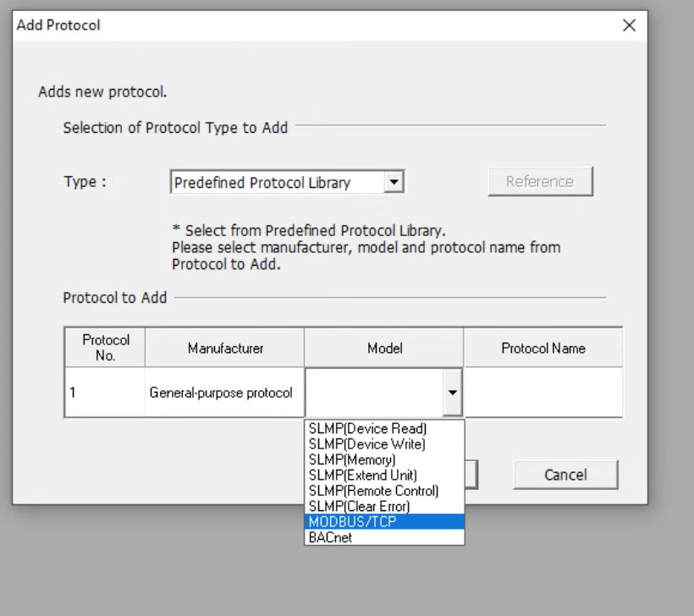This screenshot has width=694, height=616.
Task: Select the SLMP(Clear Error) option
Action: point(384,506)
